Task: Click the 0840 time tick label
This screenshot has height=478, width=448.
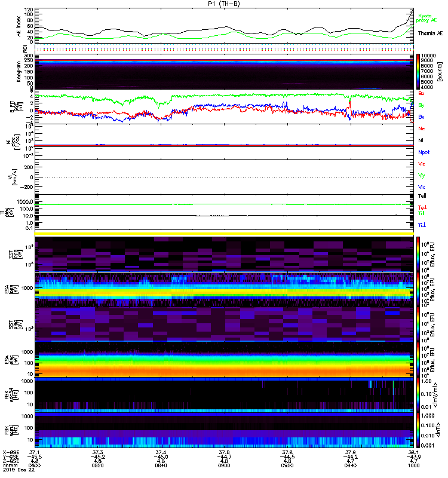Action: [161, 465]
